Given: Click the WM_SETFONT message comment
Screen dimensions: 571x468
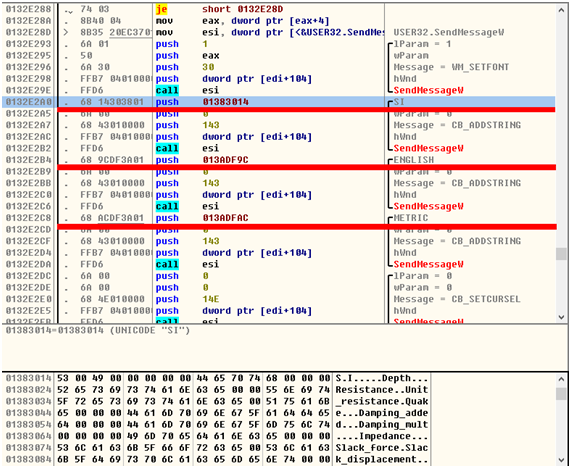Looking at the screenshot, I should [x=451, y=67].
